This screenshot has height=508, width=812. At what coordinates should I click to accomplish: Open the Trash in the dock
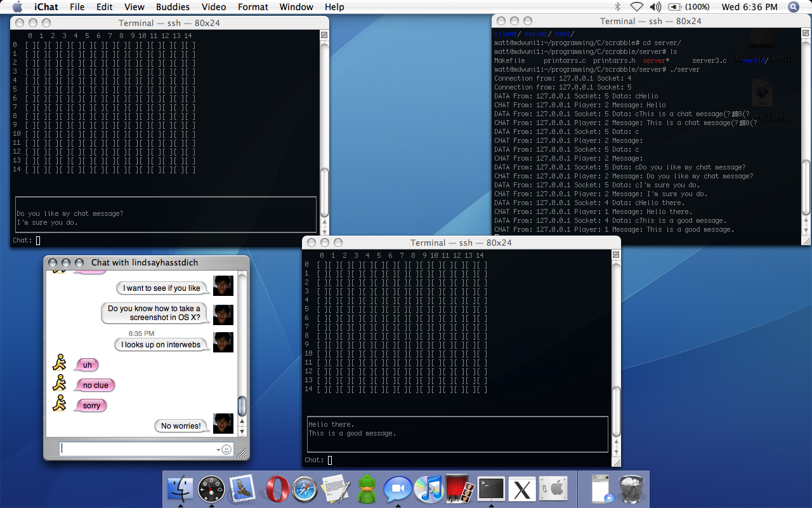[631, 489]
